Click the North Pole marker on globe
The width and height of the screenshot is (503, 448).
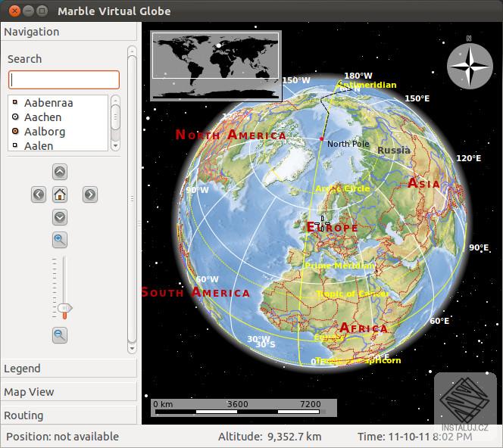(321, 138)
